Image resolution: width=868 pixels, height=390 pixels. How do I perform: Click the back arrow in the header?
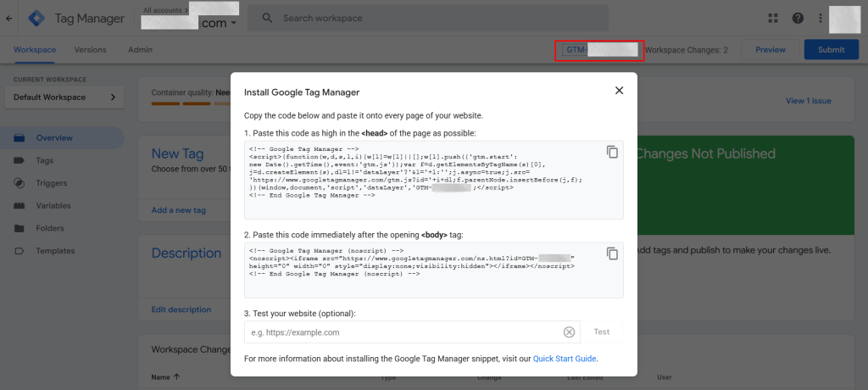[8, 19]
